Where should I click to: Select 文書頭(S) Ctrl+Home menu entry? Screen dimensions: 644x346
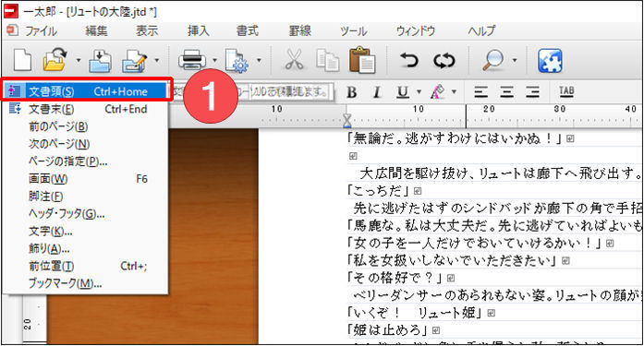tap(86, 91)
